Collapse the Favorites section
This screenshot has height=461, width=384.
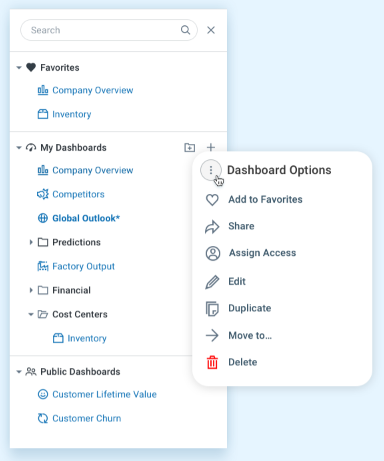click(x=19, y=68)
